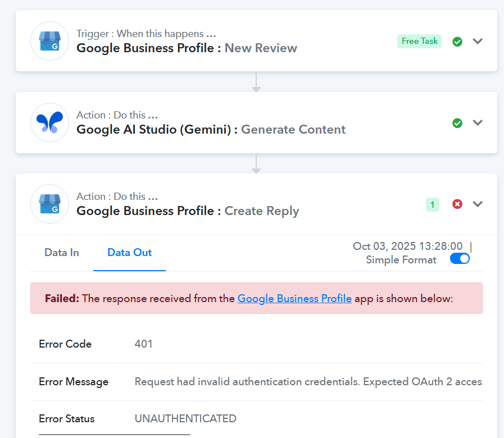Click the 'Google Business Profile : New Review' title
Screen dimensions: 504x438
tap(187, 48)
